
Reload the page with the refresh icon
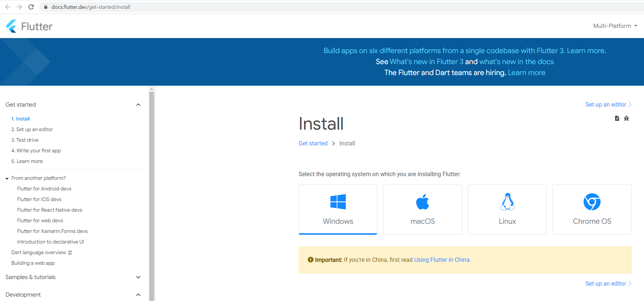tap(31, 7)
